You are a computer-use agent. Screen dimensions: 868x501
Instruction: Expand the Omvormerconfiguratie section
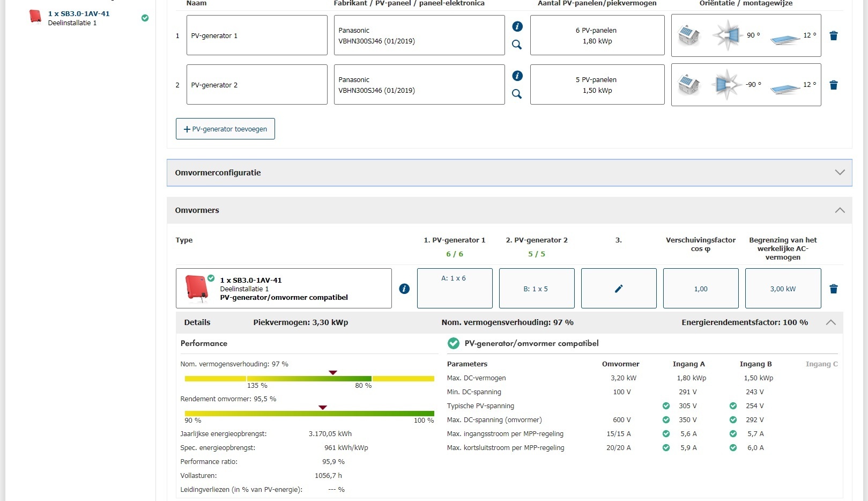tap(509, 173)
